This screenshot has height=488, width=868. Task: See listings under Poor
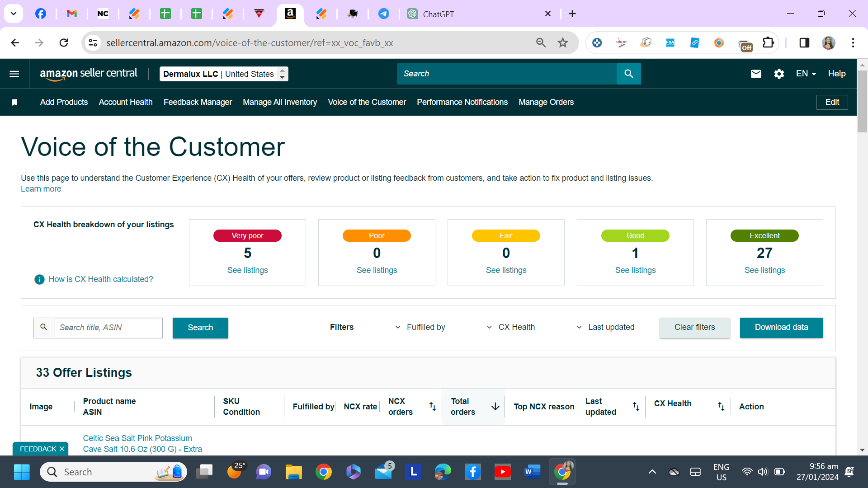(377, 270)
